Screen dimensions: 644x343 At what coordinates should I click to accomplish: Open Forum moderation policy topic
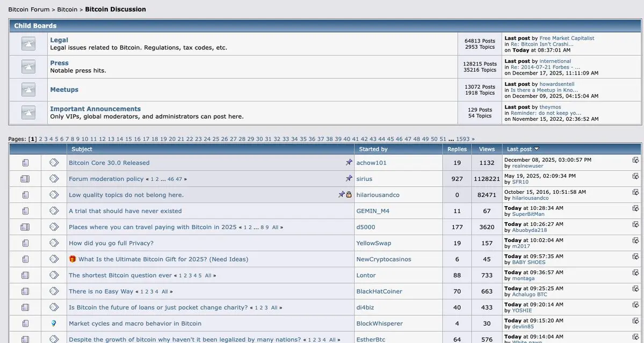(x=106, y=179)
